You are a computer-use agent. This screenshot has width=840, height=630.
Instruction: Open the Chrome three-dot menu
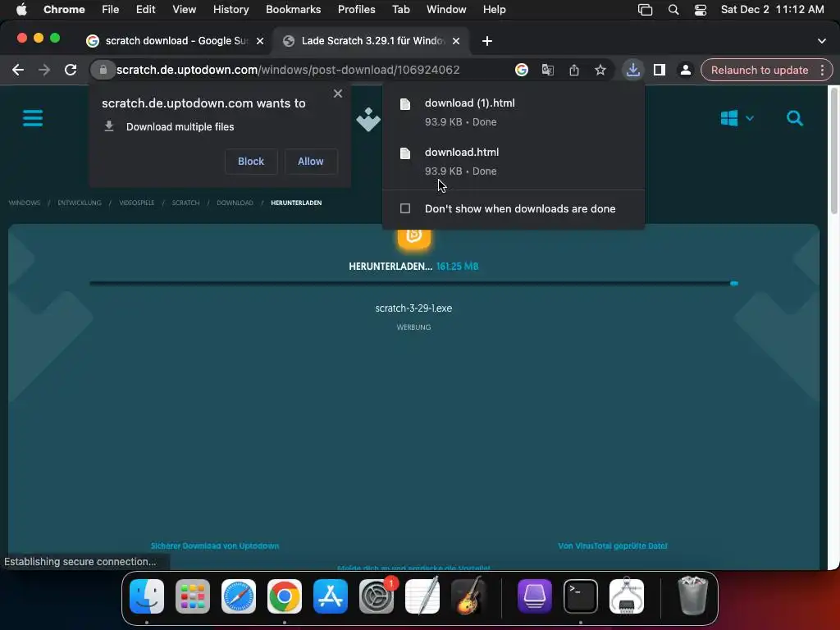coord(822,71)
